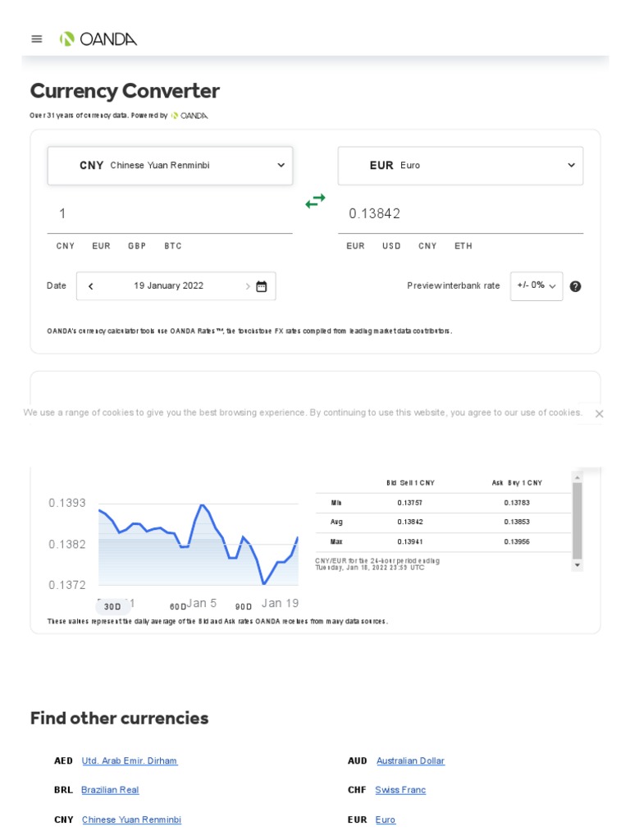Go to next date with right arrow

248,286
